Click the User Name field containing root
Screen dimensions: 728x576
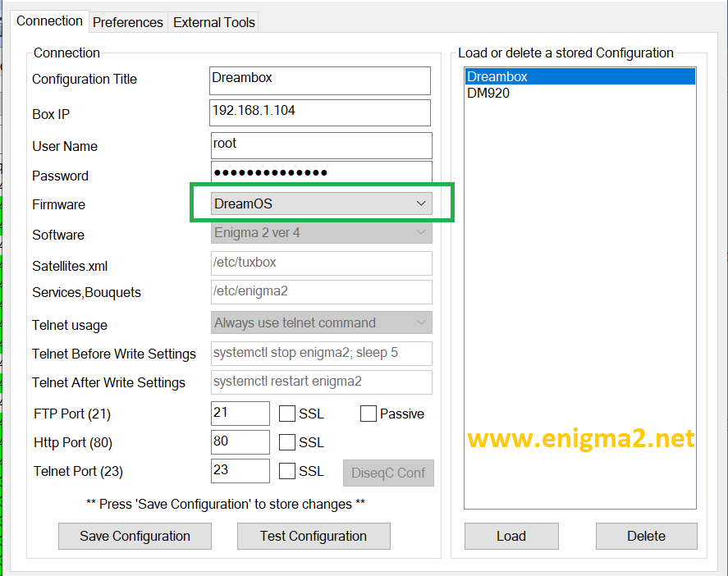pyautogui.click(x=321, y=146)
